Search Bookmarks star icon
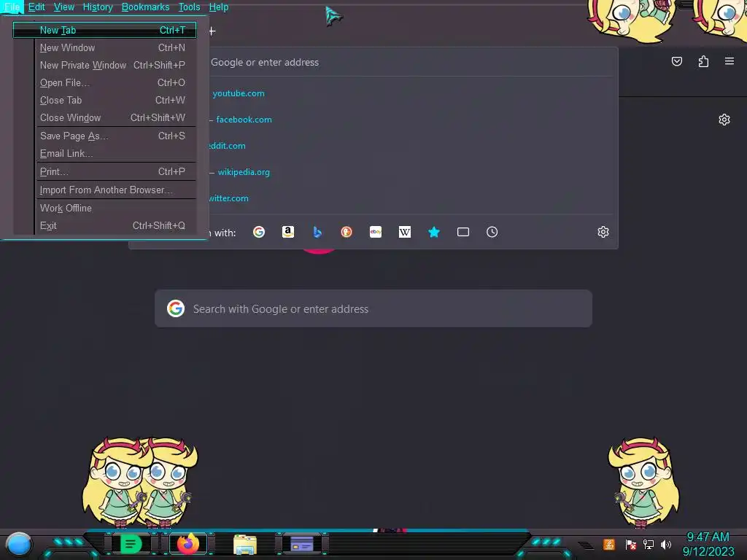This screenshot has height=560, width=747. [x=433, y=232]
